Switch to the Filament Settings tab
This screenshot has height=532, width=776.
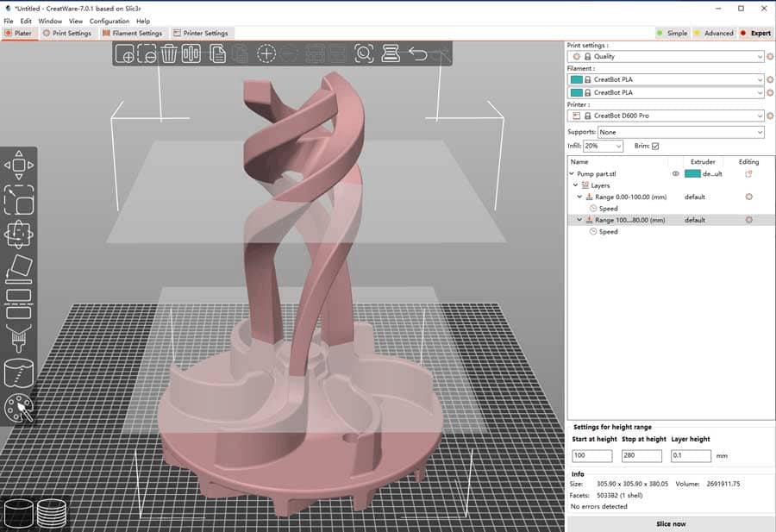click(x=132, y=33)
